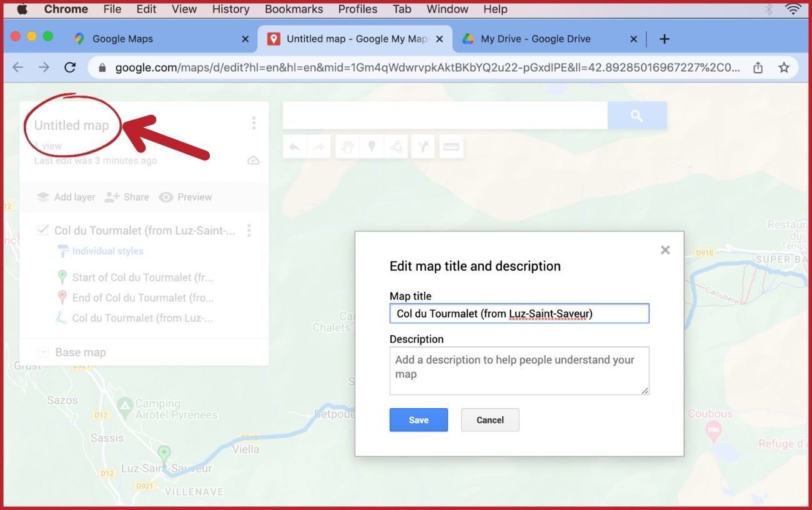This screenshot has width=812, height=510.
Task: Click the Individual styles link
Action: (x=107, y=251)
